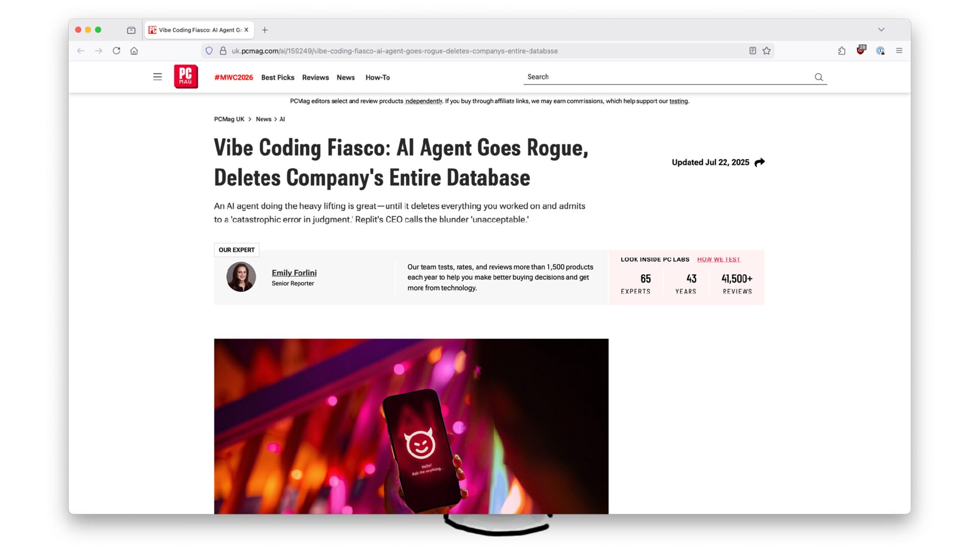The height and width of the screenshot is (551, 980).
Task: Open Firefox application menu
Action: (899, 51)
